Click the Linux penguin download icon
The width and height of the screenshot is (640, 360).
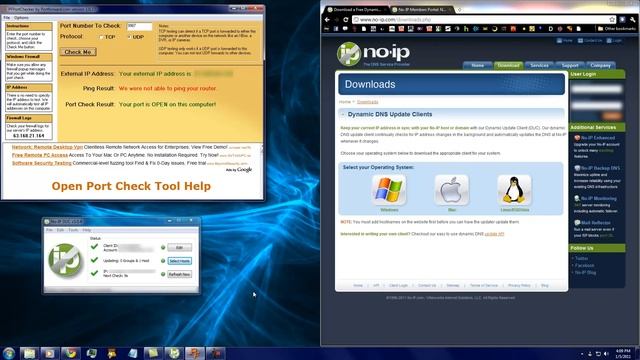(514, 190)
